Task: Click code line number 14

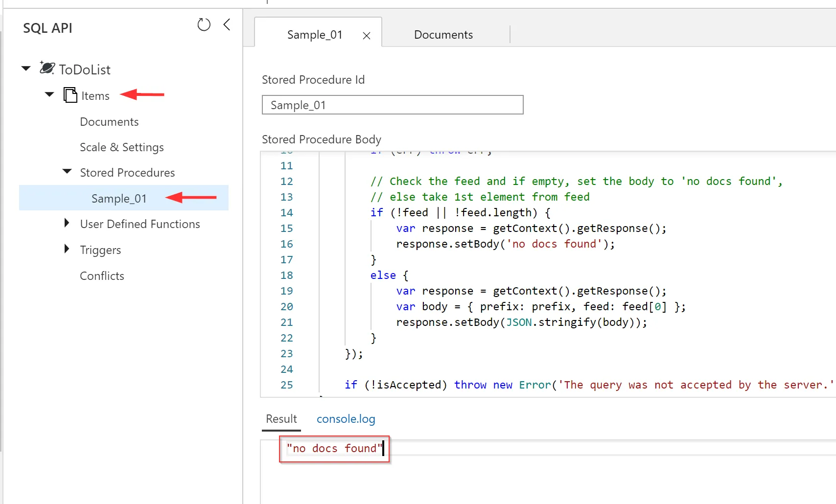Action: (287, 213)
